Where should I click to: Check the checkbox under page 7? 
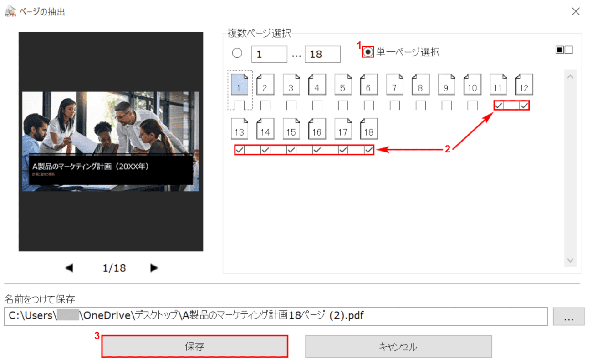pos(395,106)
